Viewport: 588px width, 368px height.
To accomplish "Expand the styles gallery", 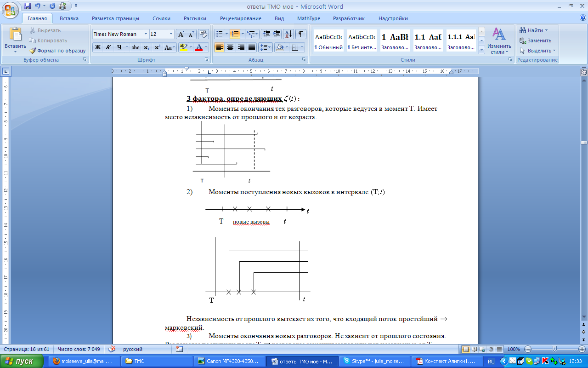I will tap(481, 49).
